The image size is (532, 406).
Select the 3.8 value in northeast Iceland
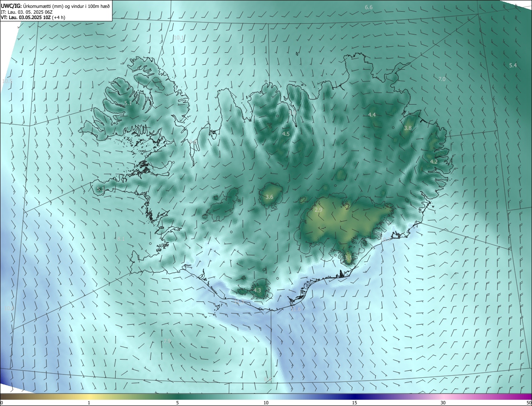pos(408,128)
